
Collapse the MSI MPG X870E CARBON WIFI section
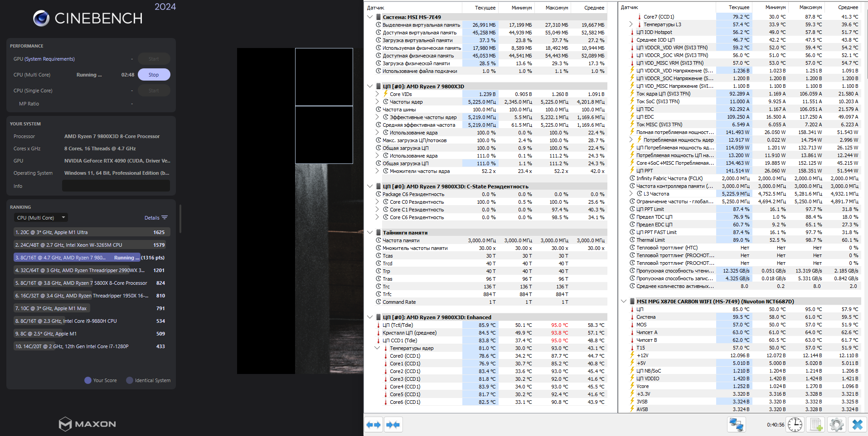624,302
